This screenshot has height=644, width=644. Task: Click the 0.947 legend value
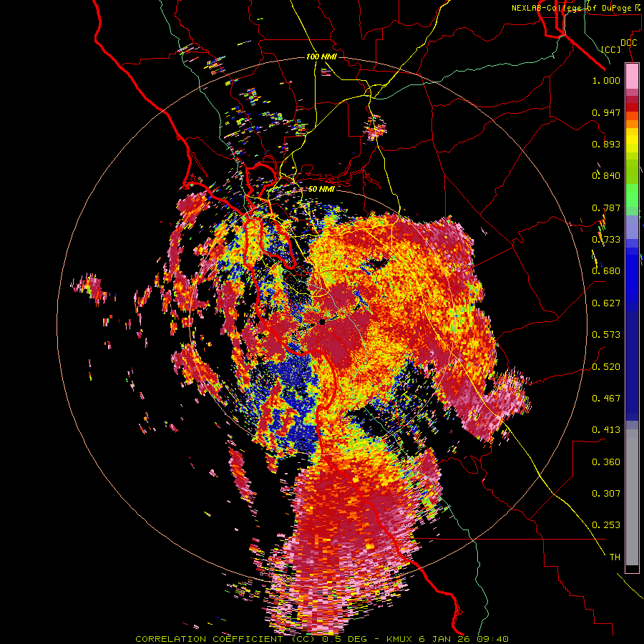606,112
